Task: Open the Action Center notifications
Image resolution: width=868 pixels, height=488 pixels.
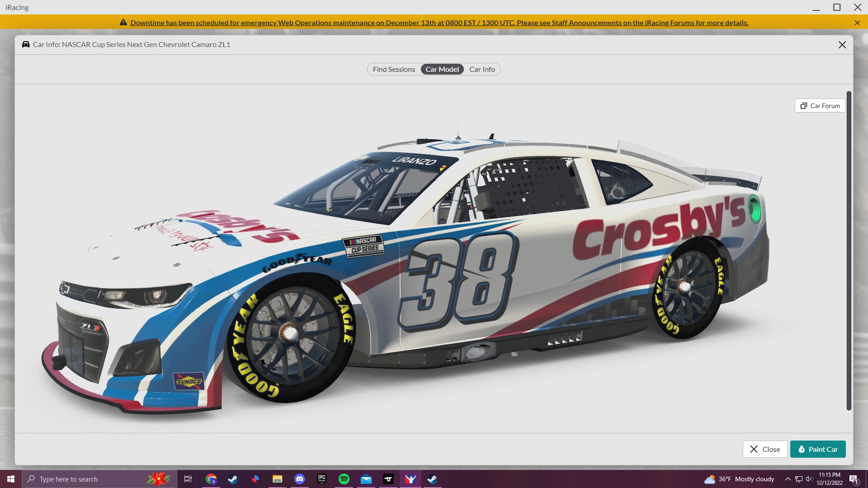Action: [x=854, y=479]
